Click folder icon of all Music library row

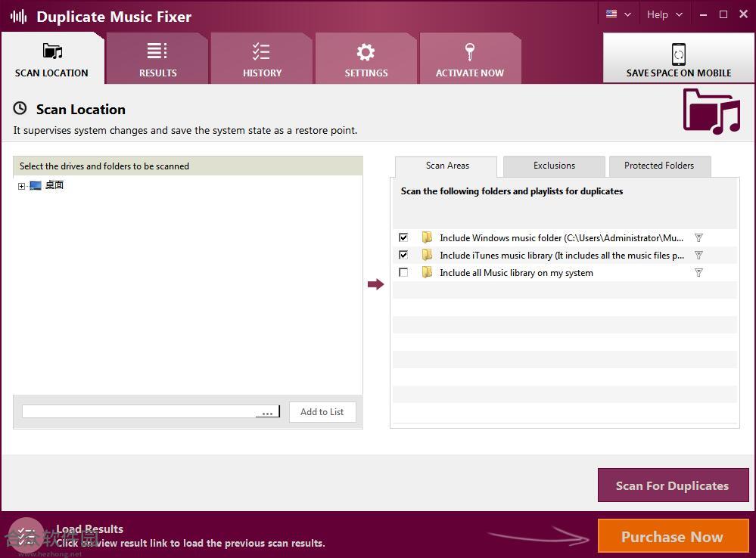pos(427,272)
